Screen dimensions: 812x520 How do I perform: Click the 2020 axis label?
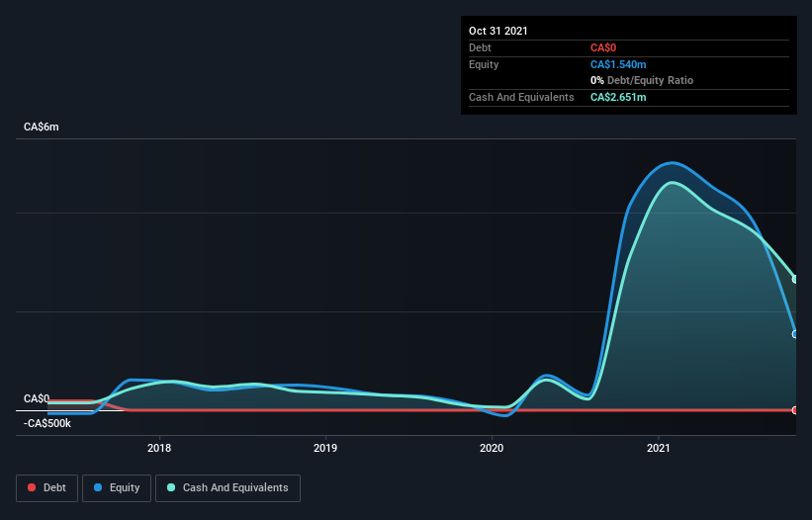pyautogui.click(x=492, y=448)
